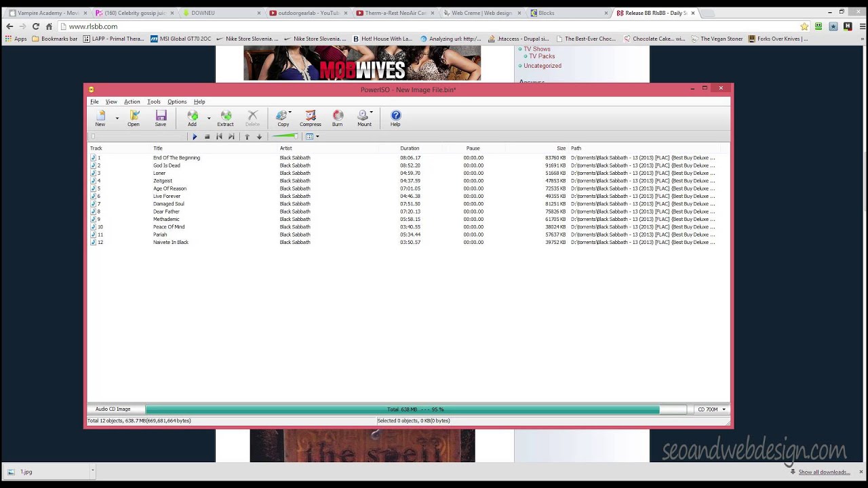
Task: Copy disc using the Copy icon
Action: coord(283,119)
